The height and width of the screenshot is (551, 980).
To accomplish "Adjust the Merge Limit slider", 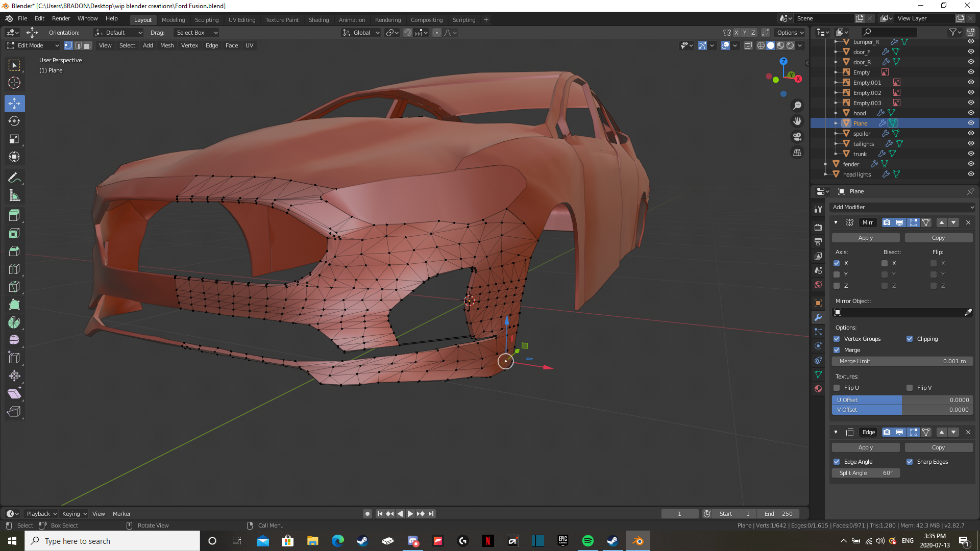I will click(902, 361).
